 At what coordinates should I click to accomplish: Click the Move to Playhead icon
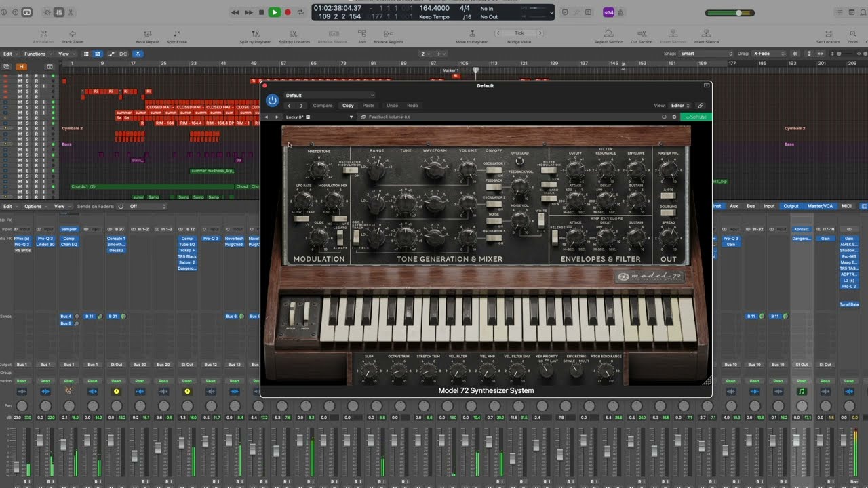[x=471, y=33]
